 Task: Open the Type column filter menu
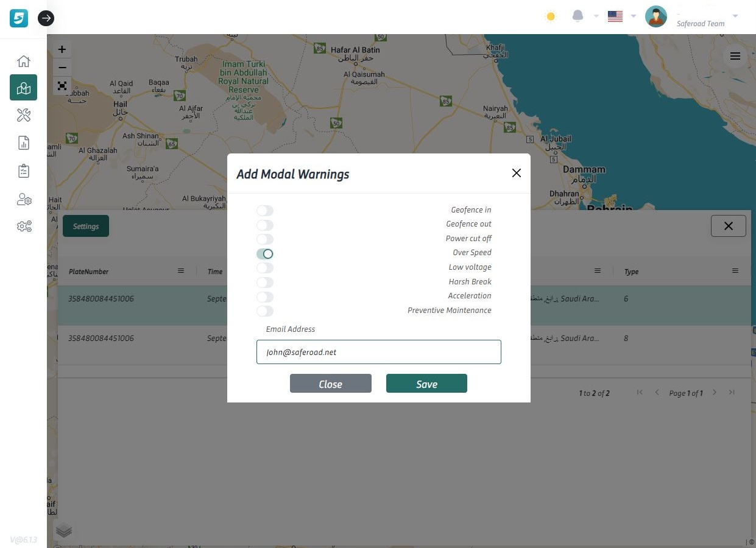tap(735, 271)
